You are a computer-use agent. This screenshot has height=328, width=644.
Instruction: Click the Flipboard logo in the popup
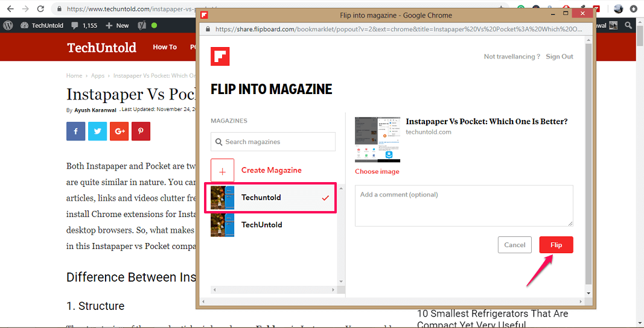[x=220, y=57]
